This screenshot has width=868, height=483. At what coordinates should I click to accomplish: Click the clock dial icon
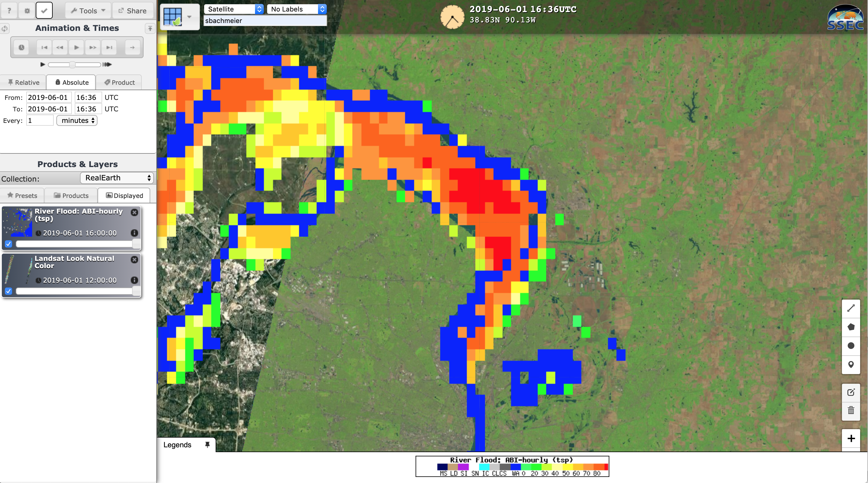pos(452,17)
